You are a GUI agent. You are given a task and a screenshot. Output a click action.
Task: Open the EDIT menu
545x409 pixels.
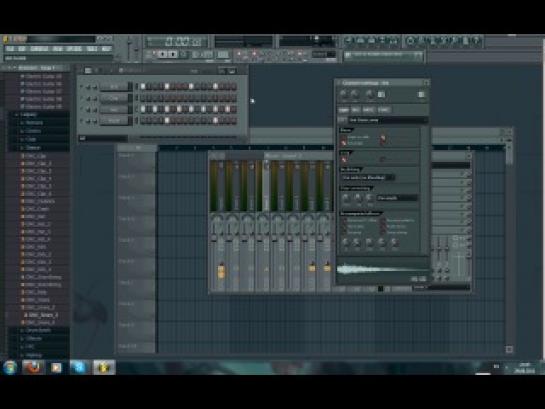click(22, 49)
